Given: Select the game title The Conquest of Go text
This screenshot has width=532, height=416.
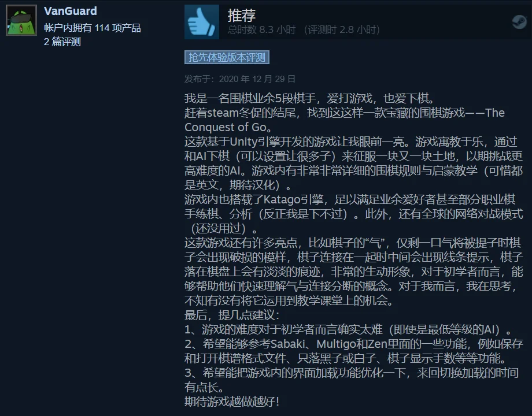Looking at the screenshot, I should (x=345, y=120).
